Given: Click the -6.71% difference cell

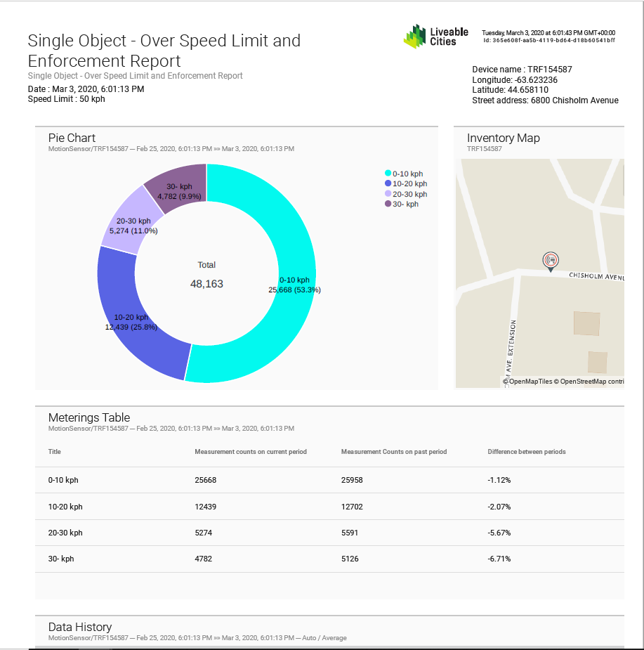Looking at the screenshot, I should pyautogui.click(x=499, y=559).
